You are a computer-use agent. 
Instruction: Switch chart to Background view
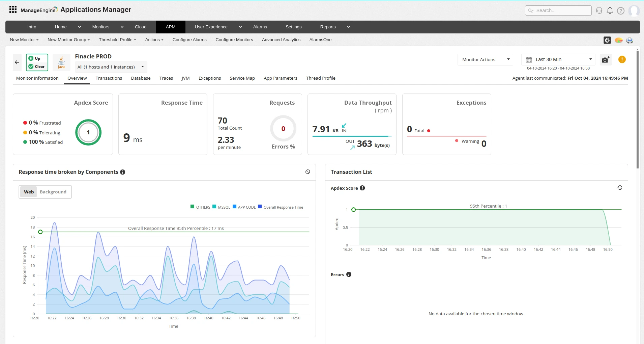(53, 192)
